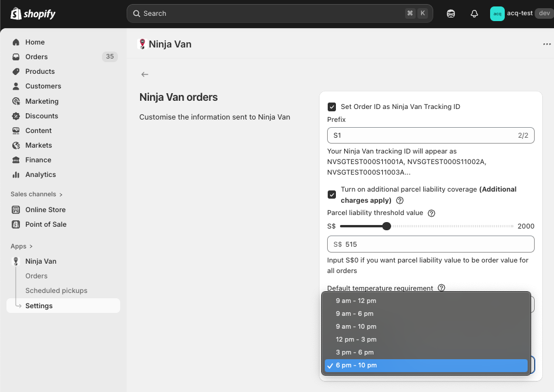Click the Shopify logo
Screen dimensions: 554x392
tap(33, 13)
